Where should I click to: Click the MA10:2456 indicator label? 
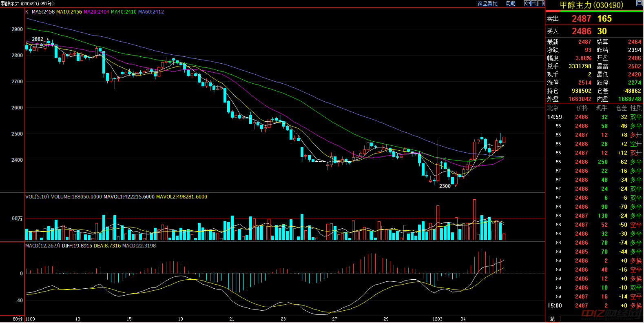[x=69, y=12]
